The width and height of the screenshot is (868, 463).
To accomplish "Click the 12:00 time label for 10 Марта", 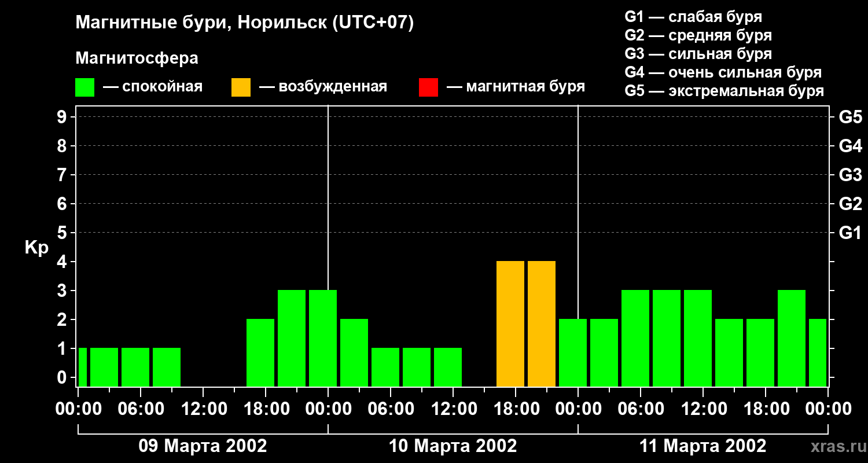I will click(453, 409).
